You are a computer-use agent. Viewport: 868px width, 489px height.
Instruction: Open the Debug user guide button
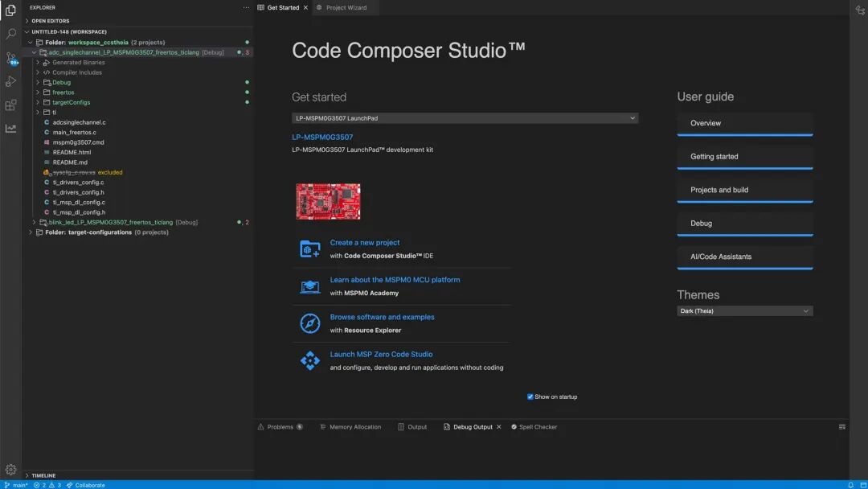(x=744, y=224)
